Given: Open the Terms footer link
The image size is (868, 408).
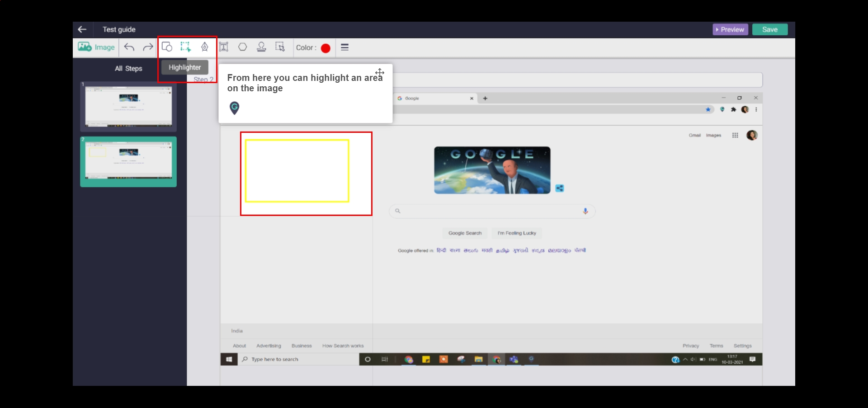Looking at the screenshot, I should click(716, 346).
